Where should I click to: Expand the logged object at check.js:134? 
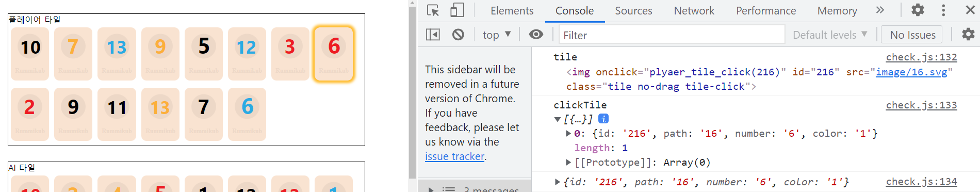[x=558, y=182]
